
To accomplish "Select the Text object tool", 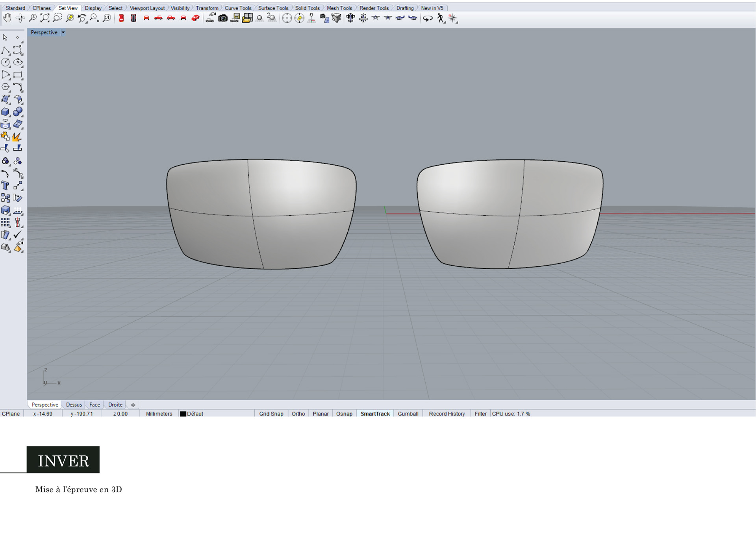I will pos(6,185).
